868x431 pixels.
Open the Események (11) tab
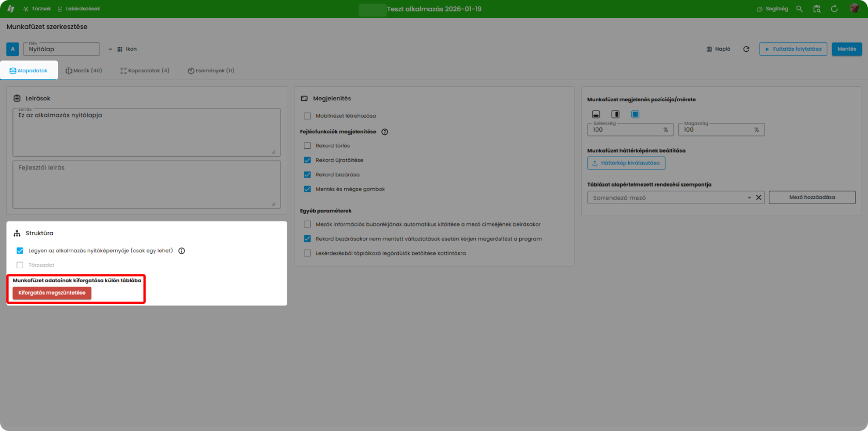coord(211,71)
